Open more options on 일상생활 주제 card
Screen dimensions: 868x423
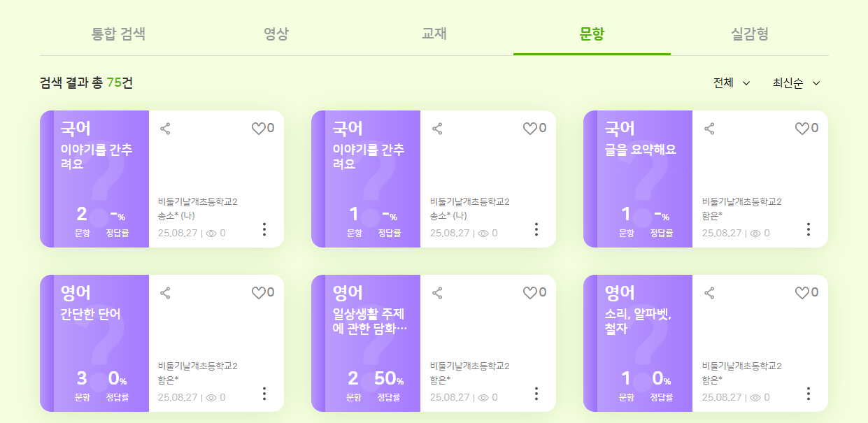tap(536, 394)
